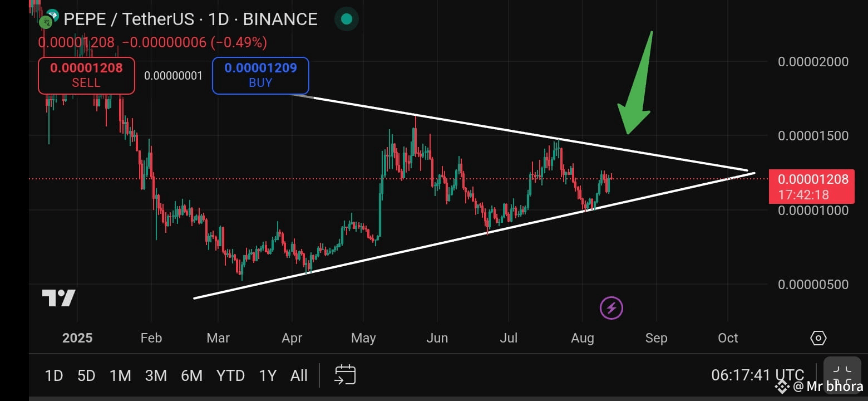Click the Feb label on time axis

pos(151,338)
